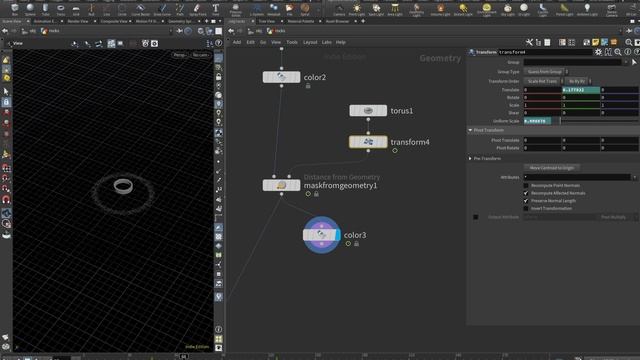Click the group selection arrow icon
Screen dimensions: 640x360
coord(634,62)
